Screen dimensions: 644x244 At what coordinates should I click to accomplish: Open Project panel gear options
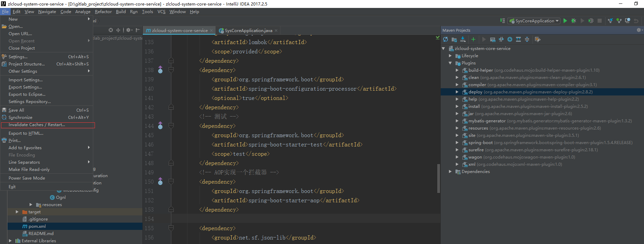coord(129,30)
